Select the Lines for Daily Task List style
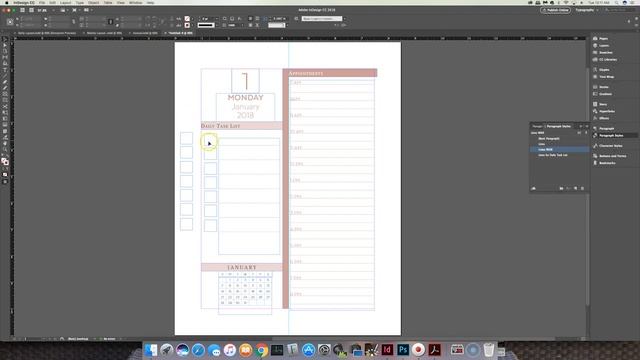The width and height of the screenshot is (640, 360). 553,155
